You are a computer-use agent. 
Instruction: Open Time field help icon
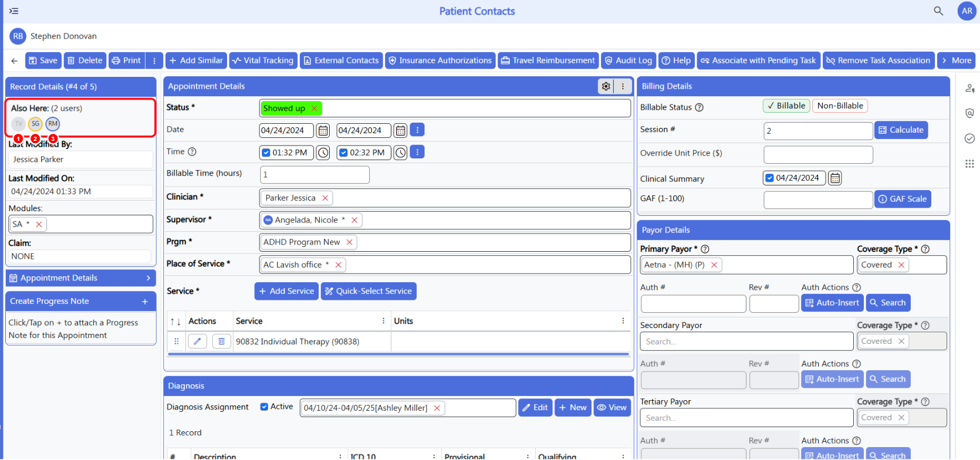(192, 151)
